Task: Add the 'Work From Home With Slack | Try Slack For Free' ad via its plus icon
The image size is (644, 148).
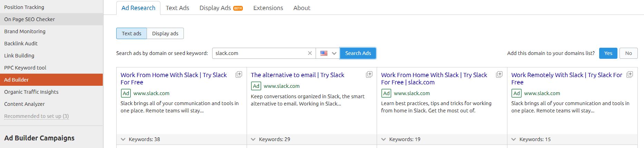Action: [x=239, y=74]
